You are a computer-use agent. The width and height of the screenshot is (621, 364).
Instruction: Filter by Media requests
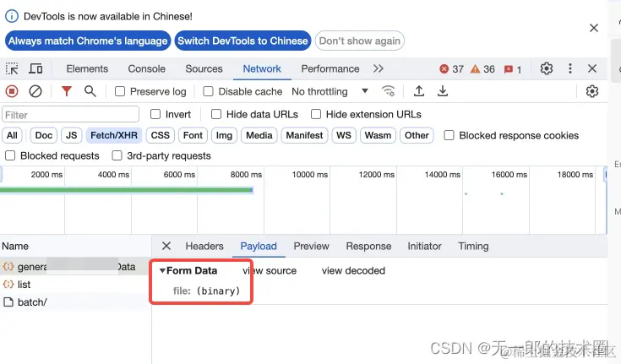point(259,135)
